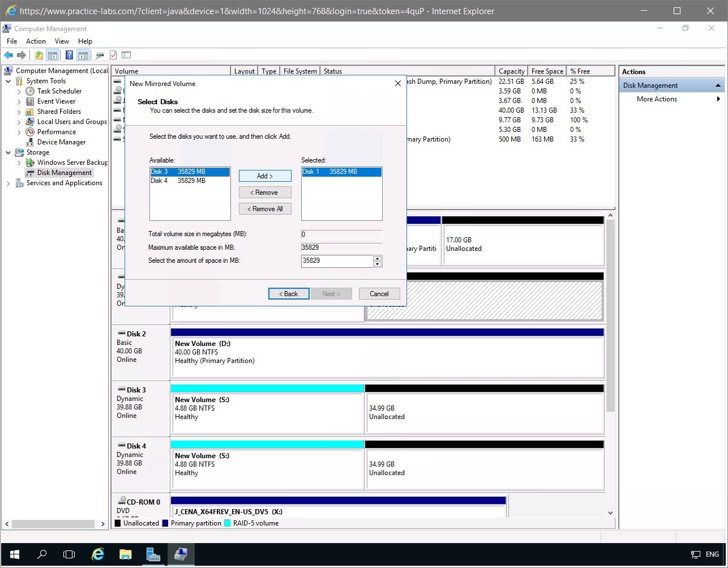
Task: Select Event Viewer in the tree
Action: point(56,101)
